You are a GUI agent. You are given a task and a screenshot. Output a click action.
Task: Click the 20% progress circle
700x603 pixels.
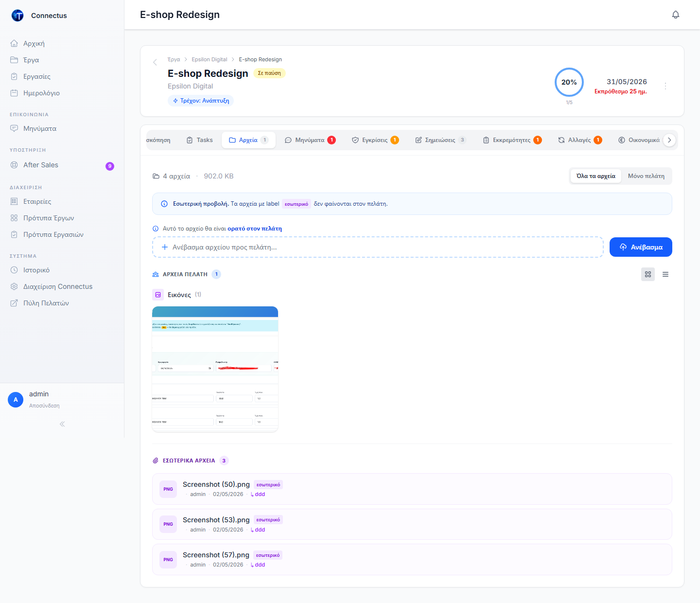[x=569, y=82]
